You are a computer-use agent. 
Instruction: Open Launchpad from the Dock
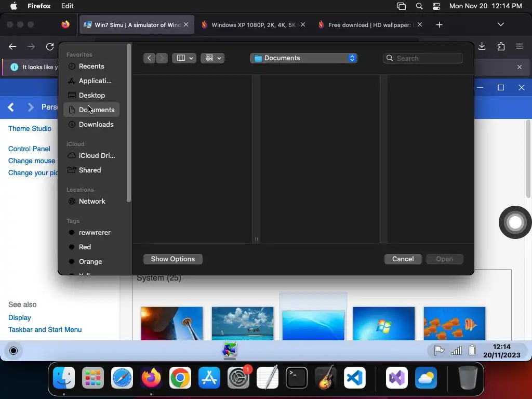click(93, 378)
